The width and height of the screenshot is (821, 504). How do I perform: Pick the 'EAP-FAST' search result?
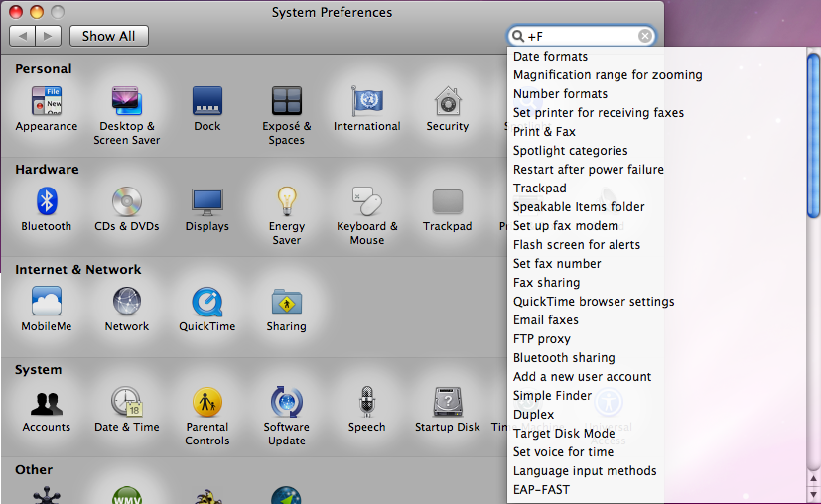tap(541, 489)
